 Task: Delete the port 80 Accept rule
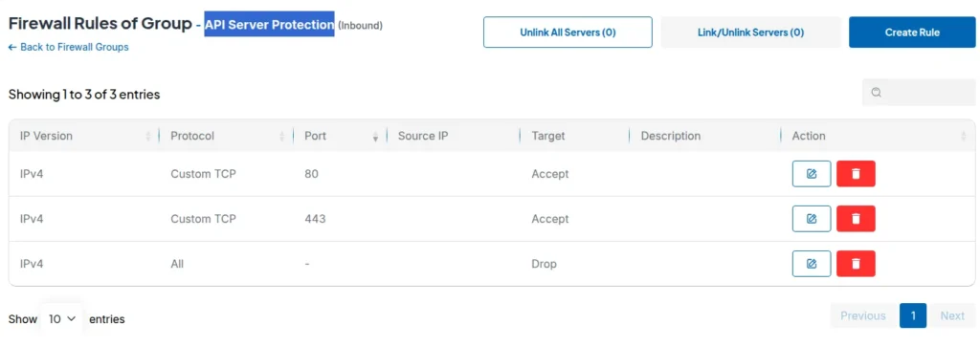tap(856, 174)
